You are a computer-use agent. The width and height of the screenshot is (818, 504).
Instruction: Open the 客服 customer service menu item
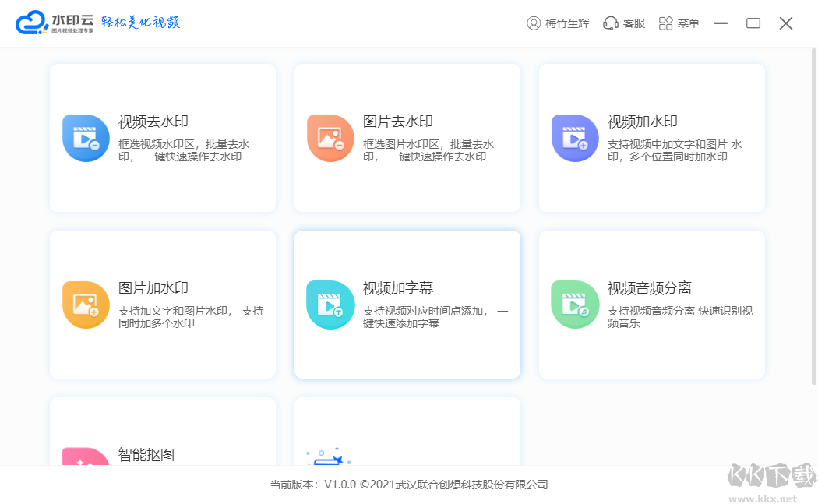(x=623, y=23)
